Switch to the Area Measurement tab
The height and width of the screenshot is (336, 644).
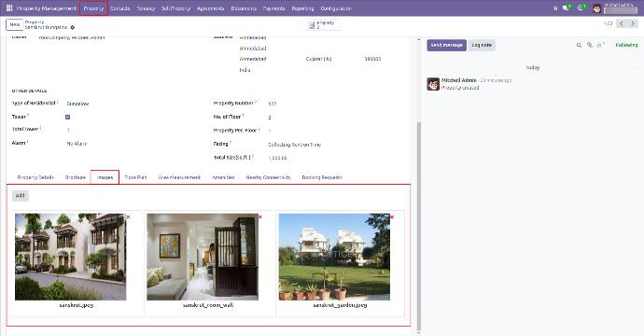[x=179, y=177]
